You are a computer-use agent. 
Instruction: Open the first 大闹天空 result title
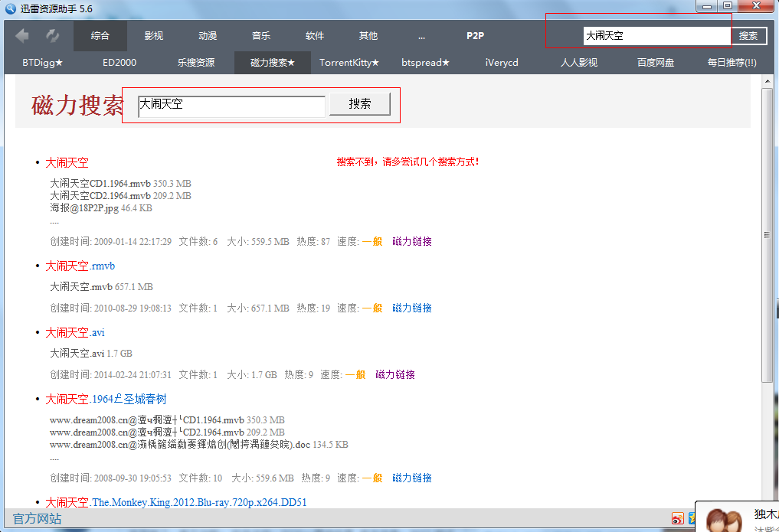67,163
